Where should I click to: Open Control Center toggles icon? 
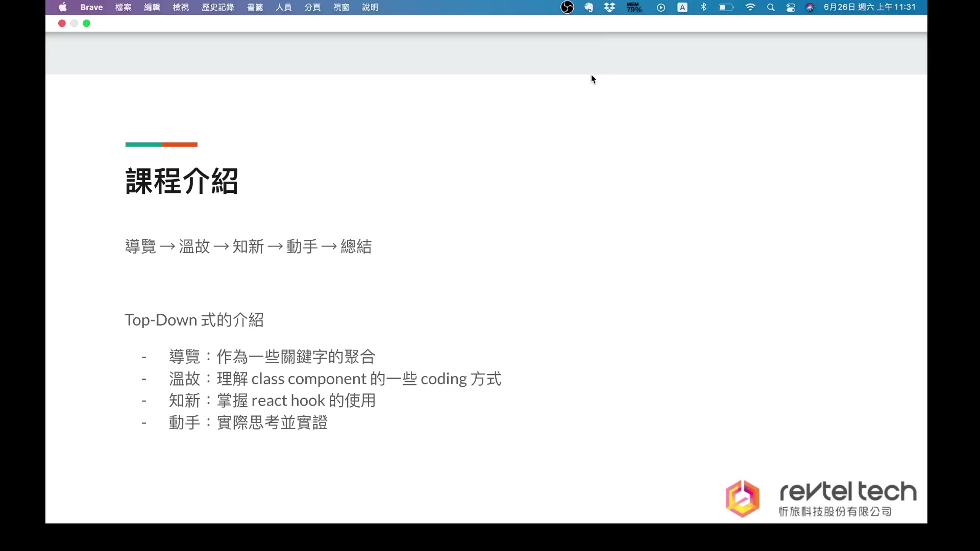tap(791, 7)
